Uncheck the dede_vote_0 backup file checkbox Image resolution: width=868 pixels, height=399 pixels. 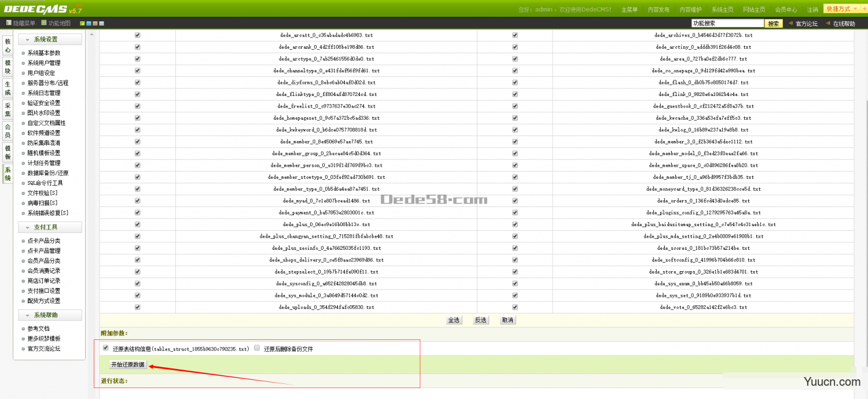click(x=515, y=307)
